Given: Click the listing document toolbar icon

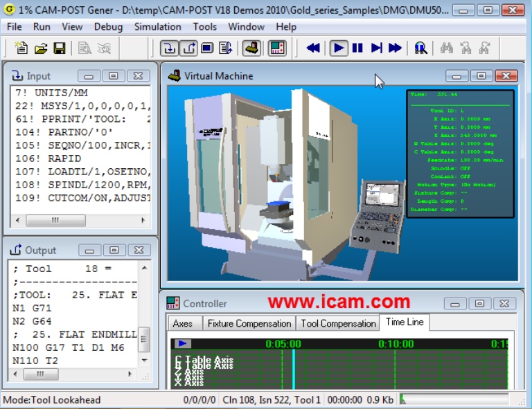Looking at the screenshot, I should tap(226, 48).
